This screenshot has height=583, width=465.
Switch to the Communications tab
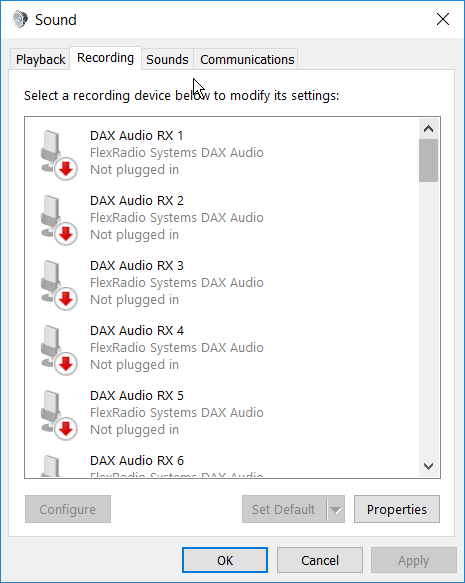click(x=247, y=59)
